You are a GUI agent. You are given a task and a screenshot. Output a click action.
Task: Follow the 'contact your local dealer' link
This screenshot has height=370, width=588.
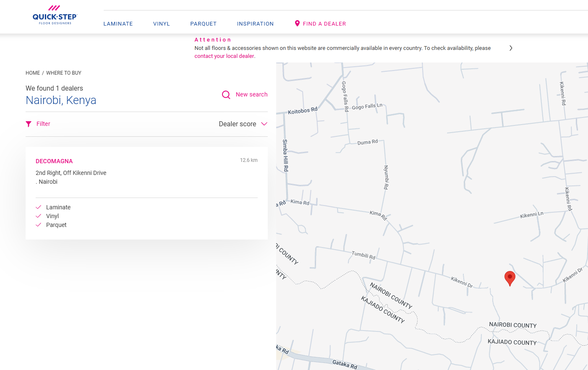coord(225,56)
